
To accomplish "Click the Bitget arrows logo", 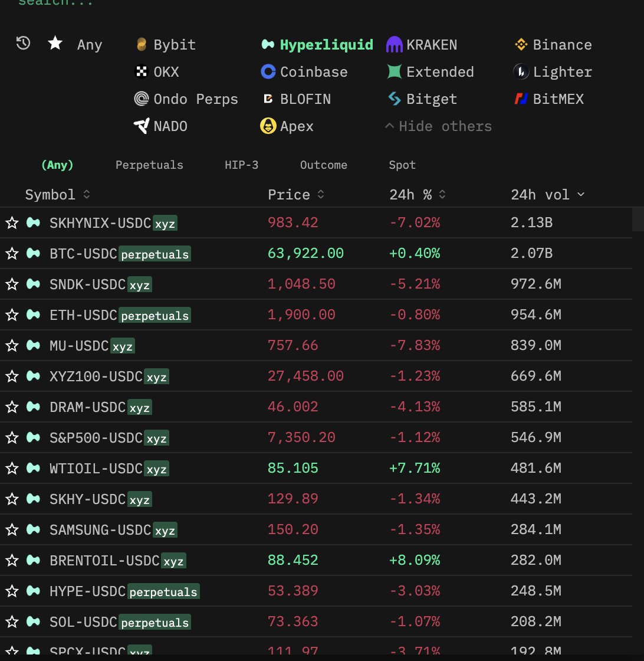I will click(394, 99).
